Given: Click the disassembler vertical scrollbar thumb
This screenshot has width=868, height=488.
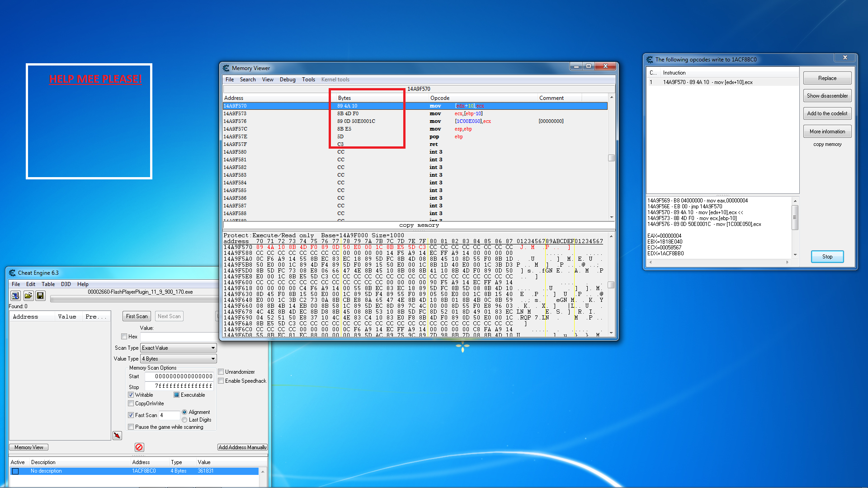Looking at the screenshot, I should click(x=611, y=158).
